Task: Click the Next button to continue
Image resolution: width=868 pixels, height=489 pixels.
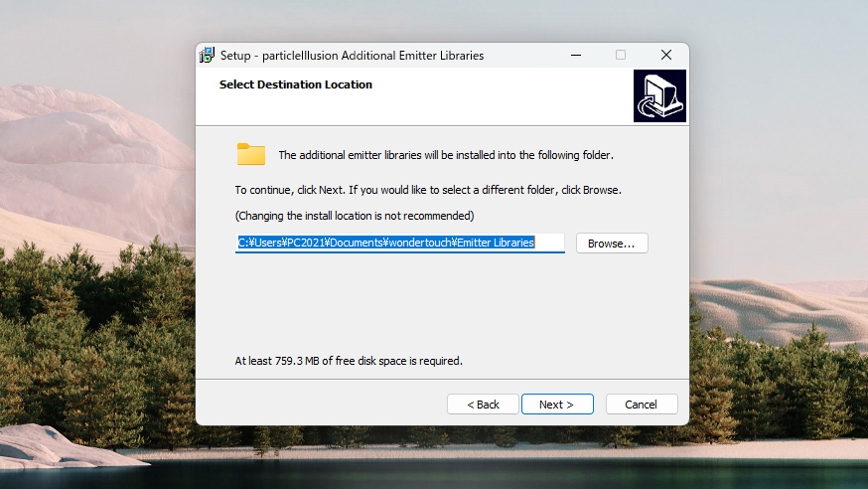Action: coord(557,405)
